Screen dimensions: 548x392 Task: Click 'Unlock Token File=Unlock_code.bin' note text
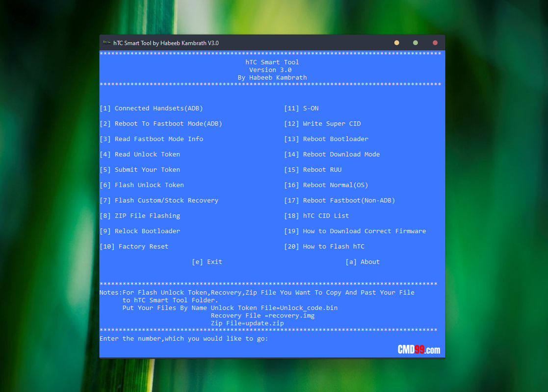pos(274,308)
